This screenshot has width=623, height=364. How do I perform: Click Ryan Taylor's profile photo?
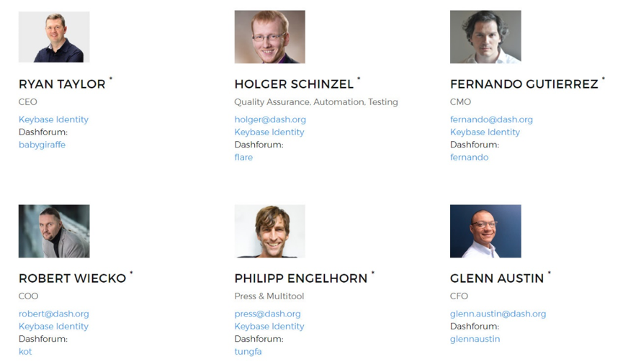(54, 37)
